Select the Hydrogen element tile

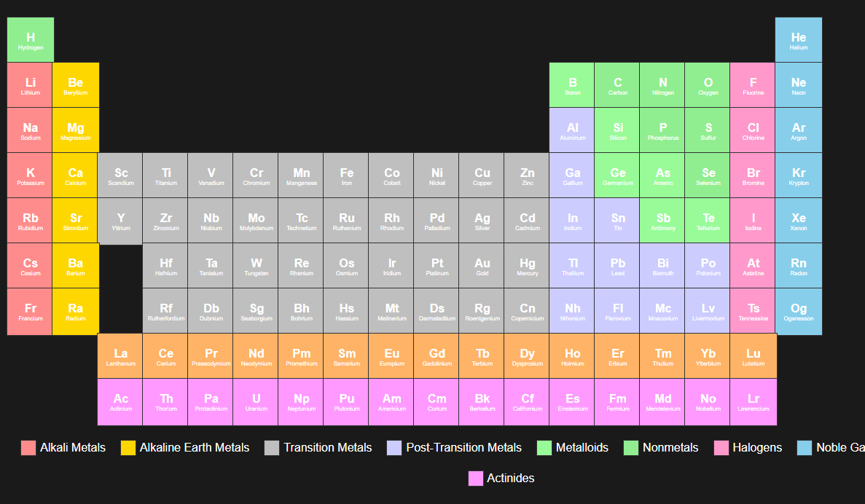pyautogui.click(x=31, y=40)
